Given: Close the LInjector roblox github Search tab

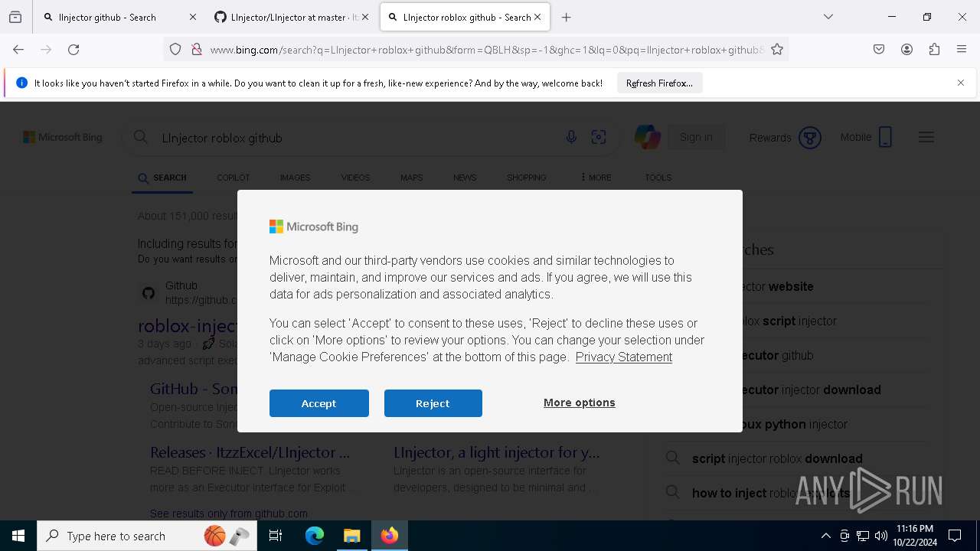Looking at the screenshot, I should 537,17.
